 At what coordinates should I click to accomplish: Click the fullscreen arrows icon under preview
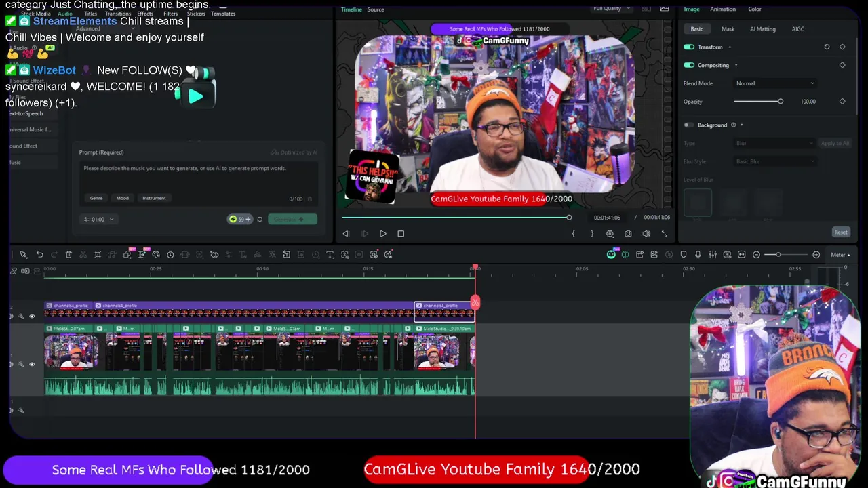tap(665, 233)
